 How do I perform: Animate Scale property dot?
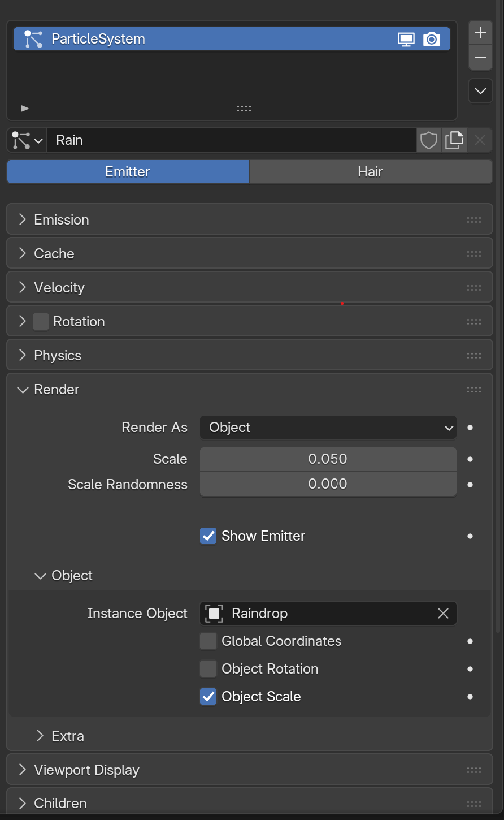(470, 459)
